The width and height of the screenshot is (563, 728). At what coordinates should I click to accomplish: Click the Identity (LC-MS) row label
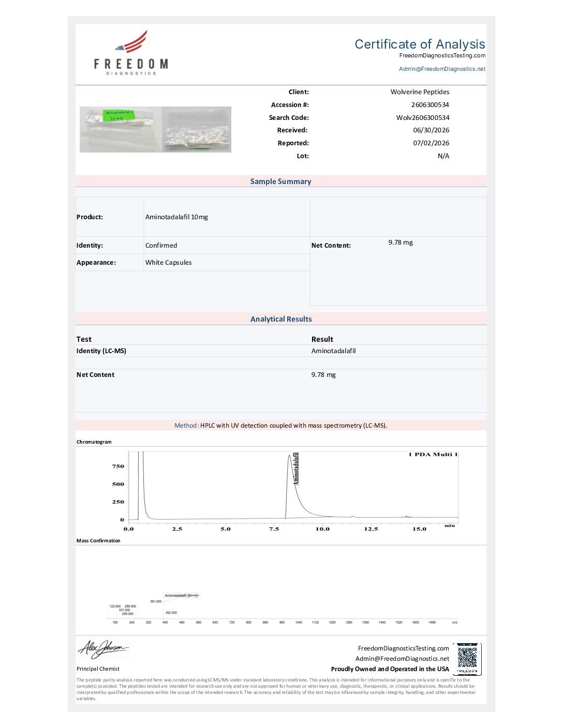coord(101,351)
